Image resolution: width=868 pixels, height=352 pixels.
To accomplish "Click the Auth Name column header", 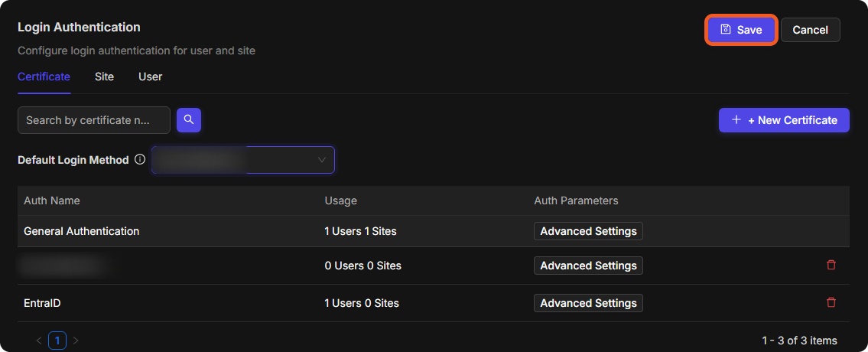I will [x=51, y=200].
